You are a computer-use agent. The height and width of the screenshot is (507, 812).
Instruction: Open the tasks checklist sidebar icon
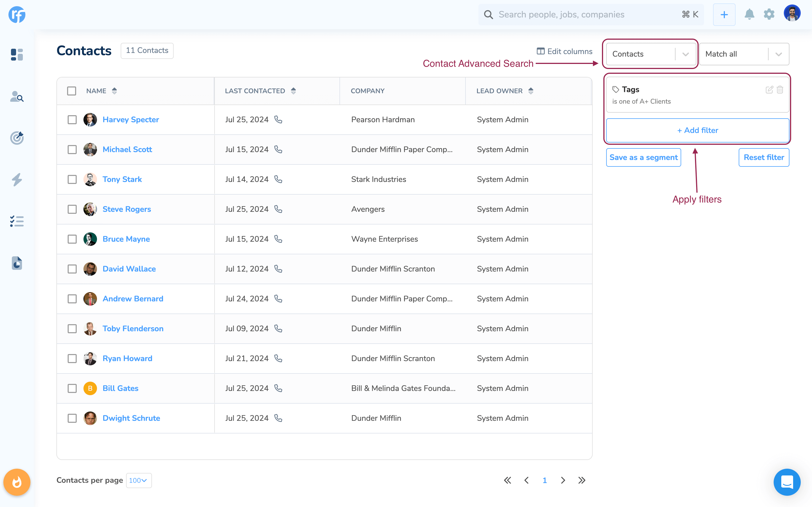[x=17, y=221]
